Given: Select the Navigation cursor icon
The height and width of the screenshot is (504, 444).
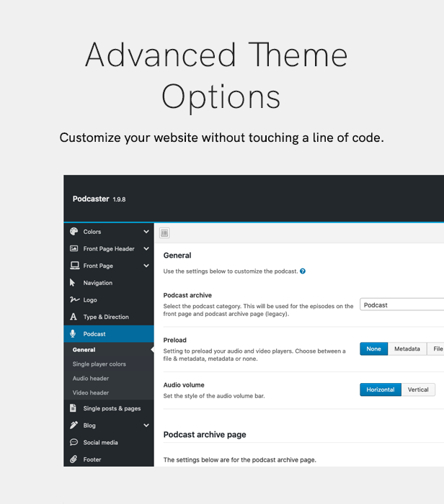Looking at the screenshot, I should (73, 282).
